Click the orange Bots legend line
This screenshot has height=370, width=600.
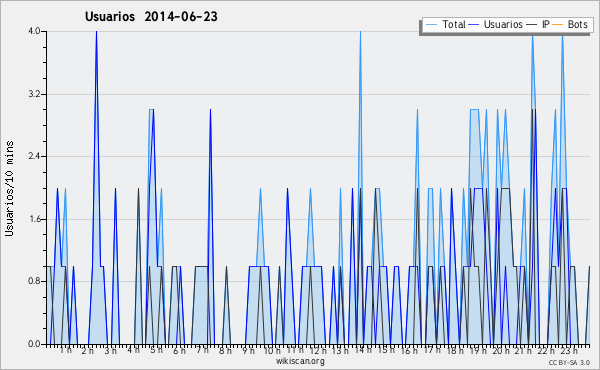[x=558, y=25]
